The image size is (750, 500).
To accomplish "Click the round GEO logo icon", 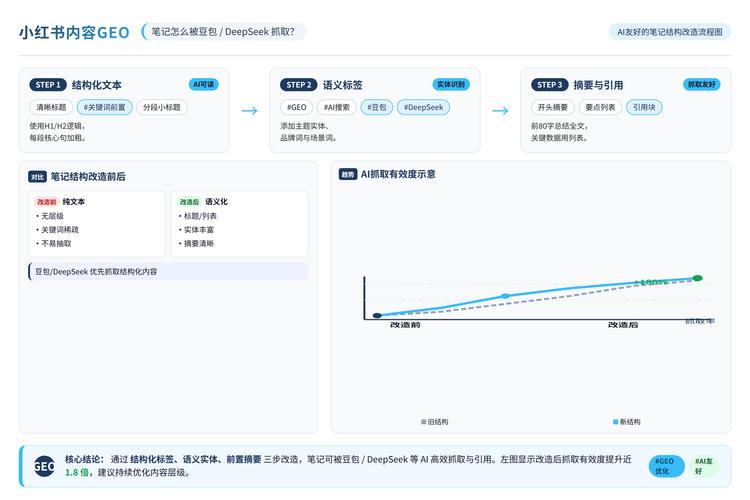I will 44,466.
